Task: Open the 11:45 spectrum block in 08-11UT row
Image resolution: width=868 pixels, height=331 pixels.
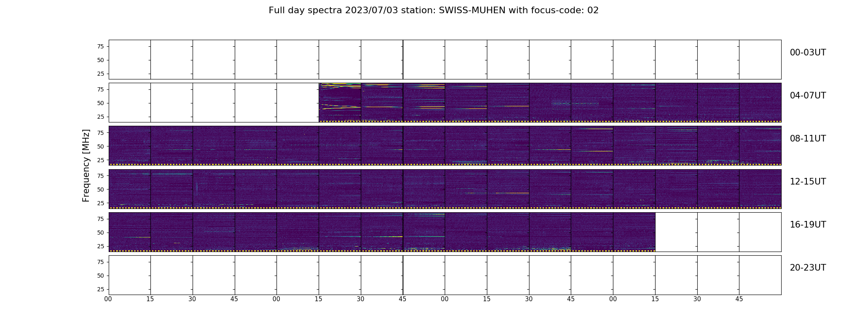Action: (x=760, y=146)
